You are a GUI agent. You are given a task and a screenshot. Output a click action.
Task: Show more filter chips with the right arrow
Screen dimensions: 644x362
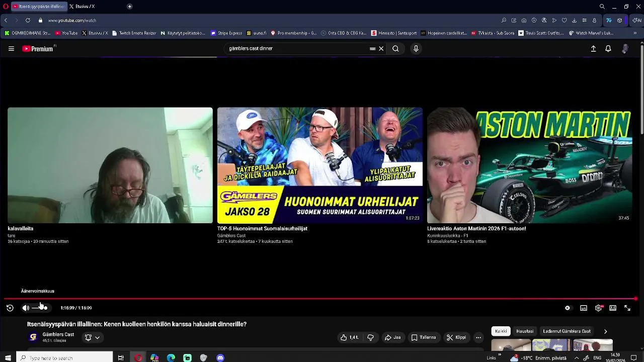605,331
